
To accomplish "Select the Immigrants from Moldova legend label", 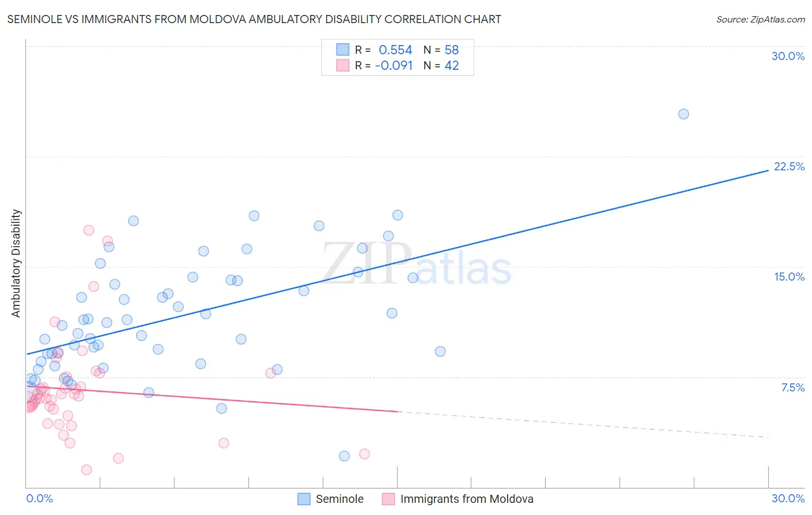I will pos(467,499).
